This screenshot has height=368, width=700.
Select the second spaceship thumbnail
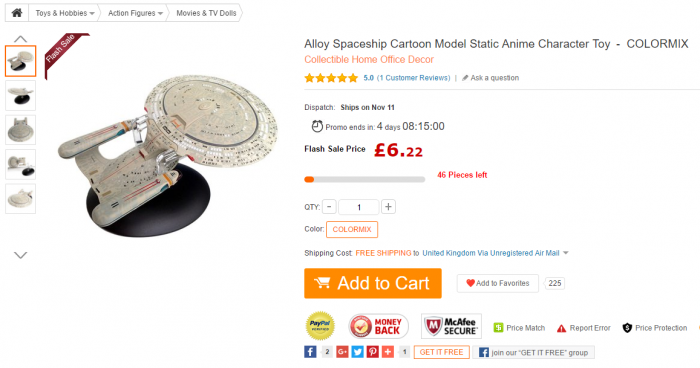point(21,95)
